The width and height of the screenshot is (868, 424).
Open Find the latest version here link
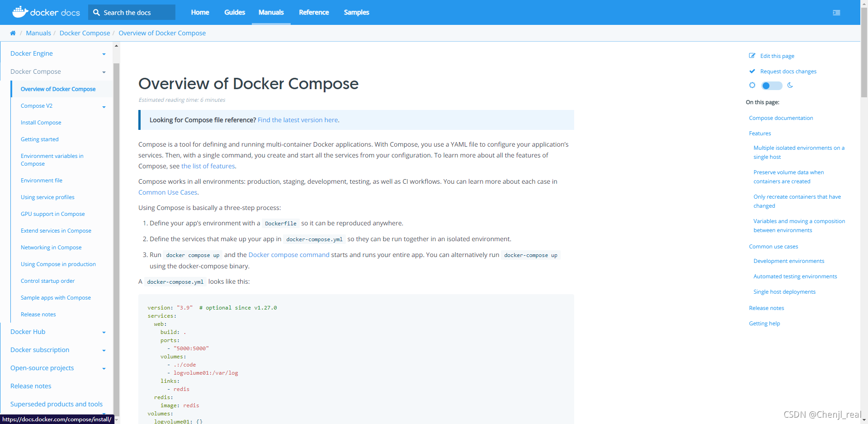[x=297, y=120]
